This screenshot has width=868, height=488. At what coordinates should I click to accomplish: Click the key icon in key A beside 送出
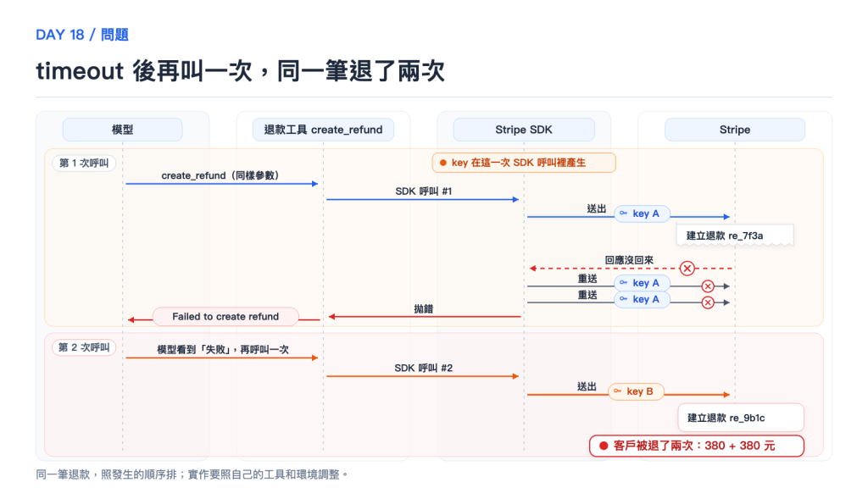pyautogui.click(x=623, y=213)
